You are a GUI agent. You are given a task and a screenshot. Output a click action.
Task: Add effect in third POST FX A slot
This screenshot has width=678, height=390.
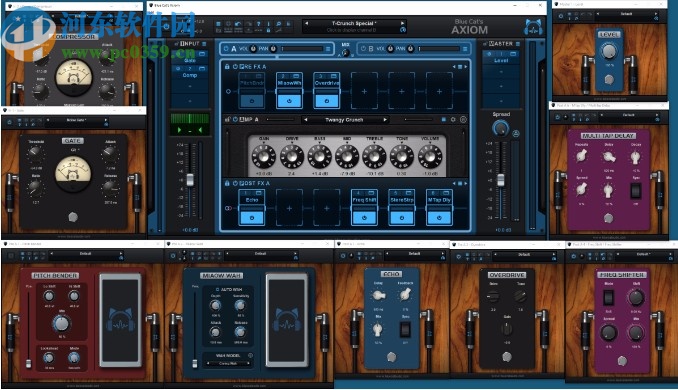click(326, 208)
